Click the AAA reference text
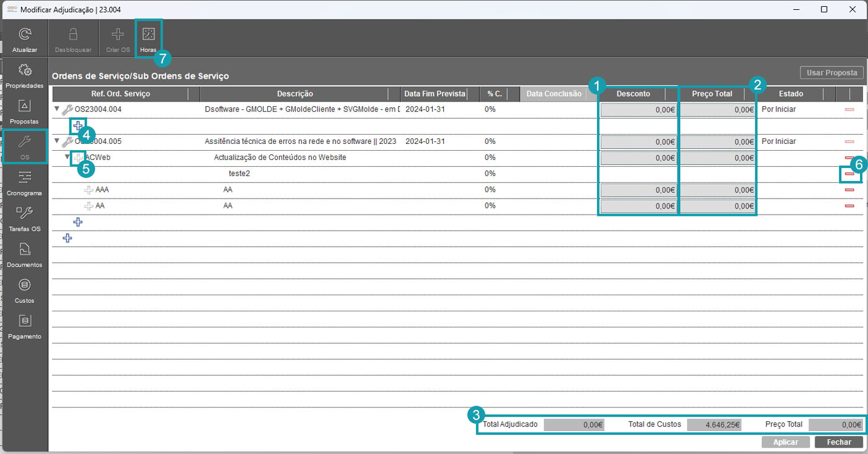The width and height of the screenshot is (868, 454). click(102, 190)
